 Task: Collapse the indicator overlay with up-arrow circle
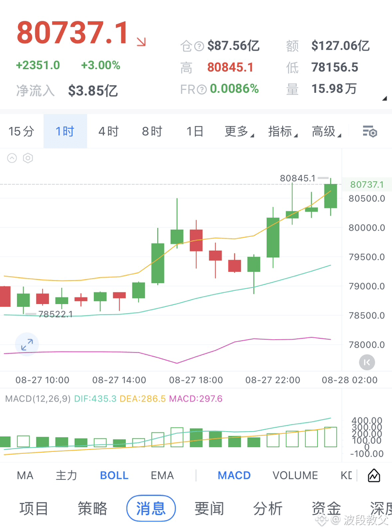(12, 158)
